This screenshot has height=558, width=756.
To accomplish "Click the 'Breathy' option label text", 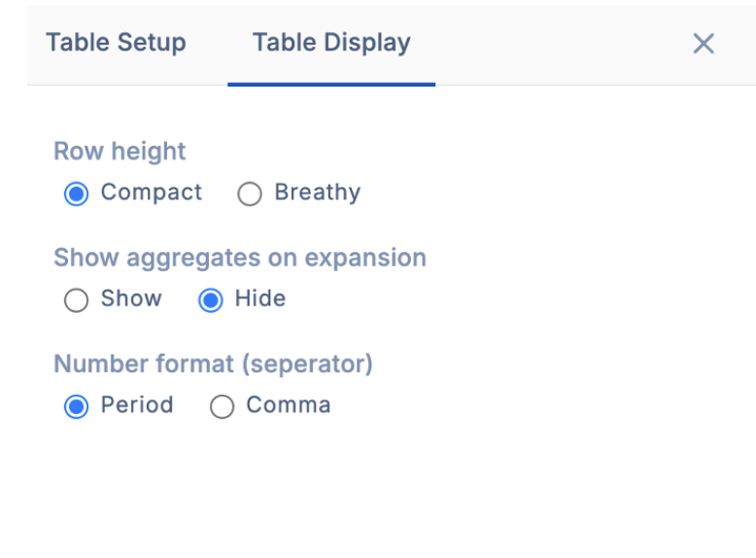I will point(317,192).
